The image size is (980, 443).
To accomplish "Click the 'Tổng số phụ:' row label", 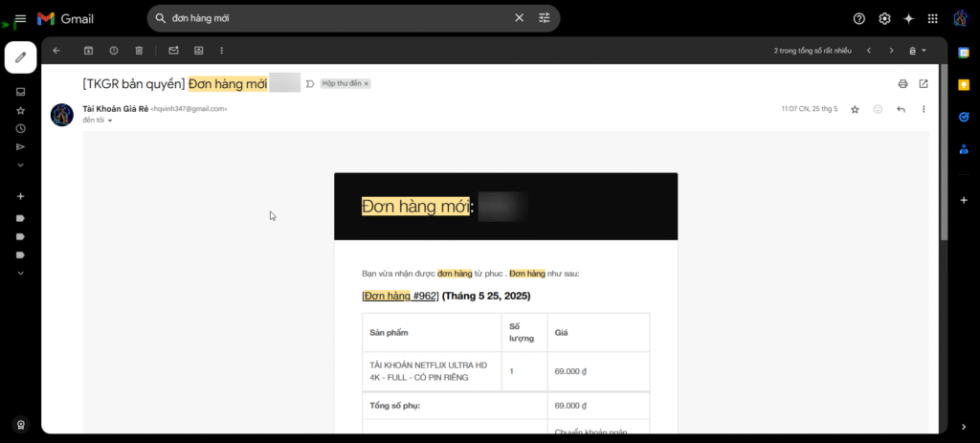I will [x=395, y=406].
